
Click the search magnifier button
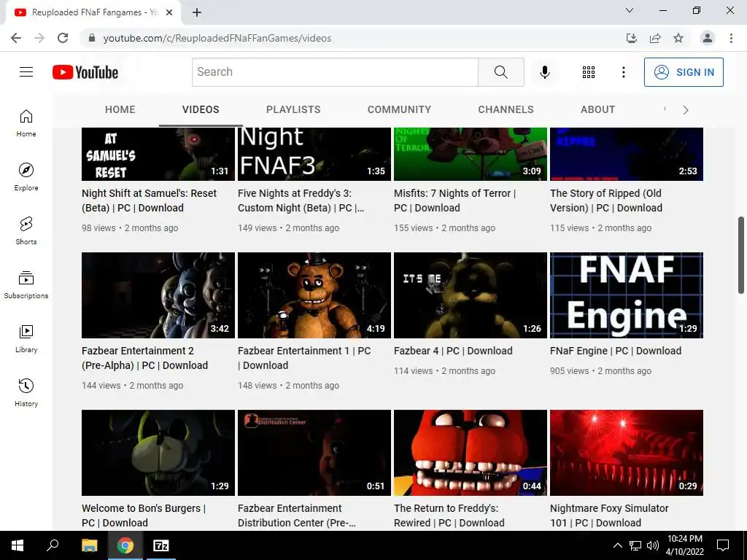(500, 72)
